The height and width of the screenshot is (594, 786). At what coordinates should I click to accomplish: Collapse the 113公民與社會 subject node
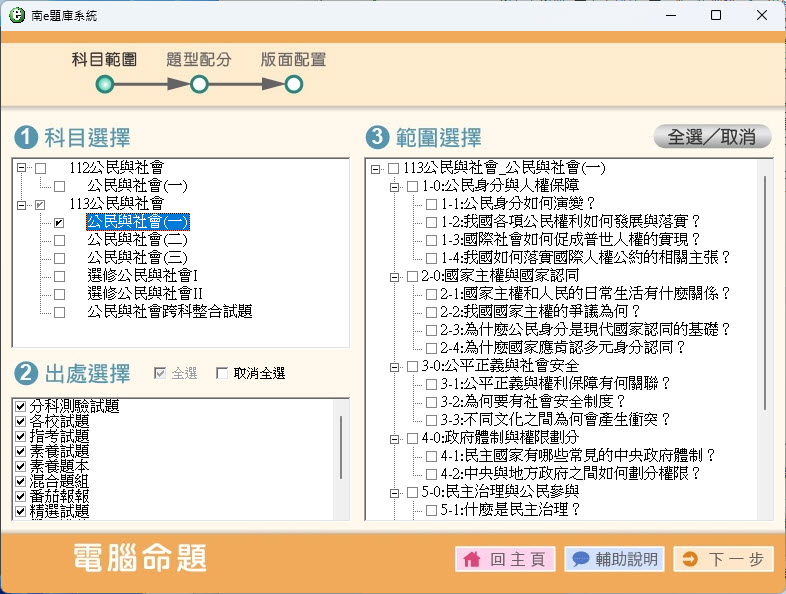(x=21, y=205)
